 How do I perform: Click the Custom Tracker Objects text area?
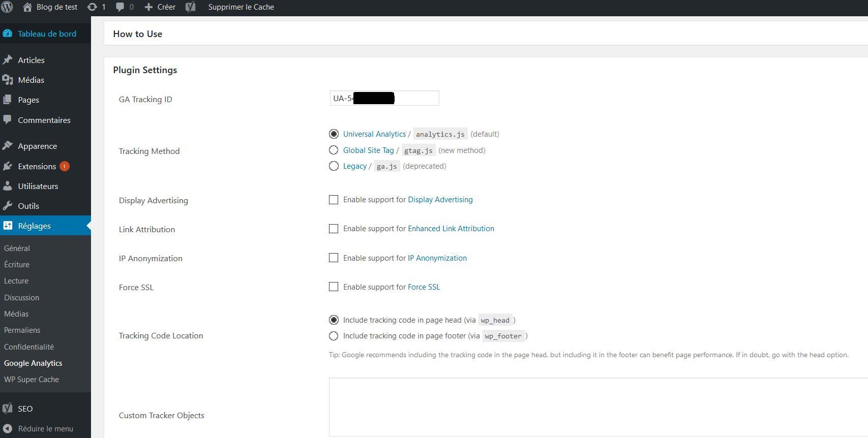(598, 407)
